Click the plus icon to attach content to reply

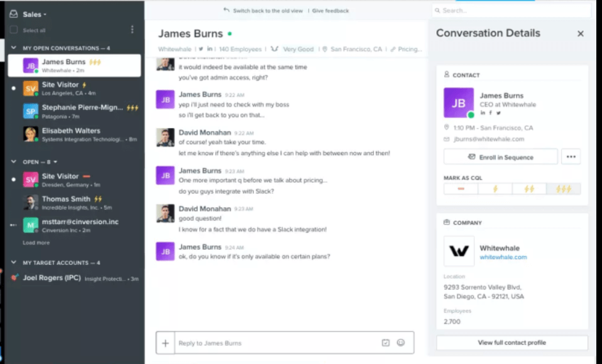165,343
